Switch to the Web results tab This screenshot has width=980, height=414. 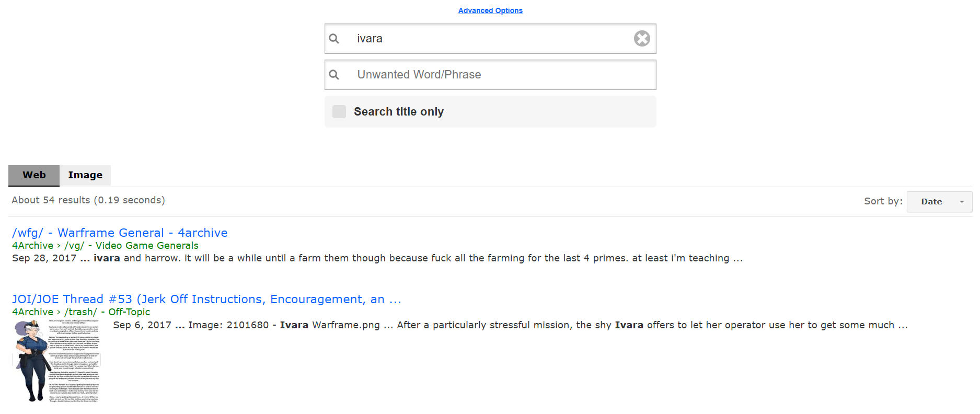(34, 175)
